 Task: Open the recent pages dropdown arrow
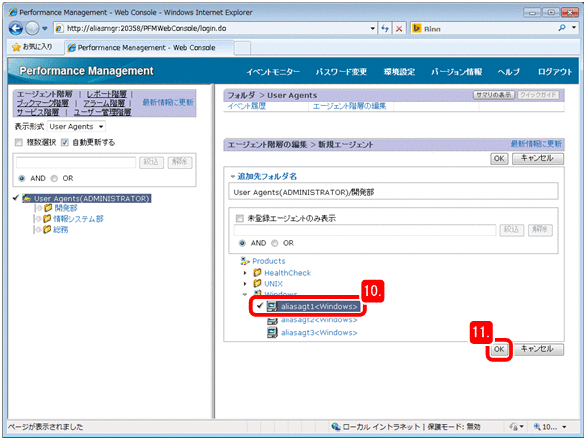pos(45,28)
